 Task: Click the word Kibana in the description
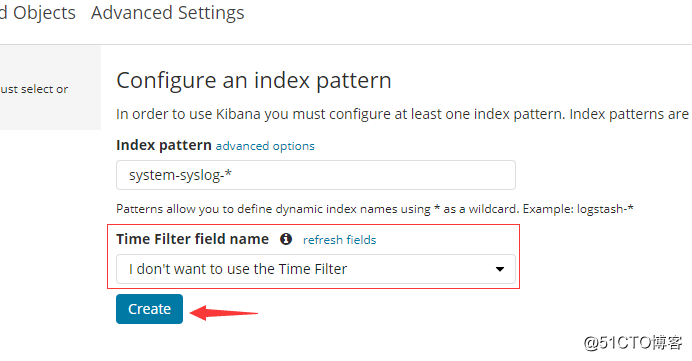(238, 114)
